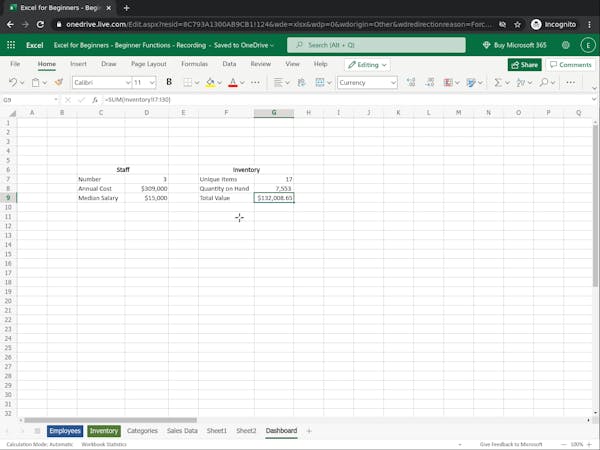Click the Merge cells icon

320,82
